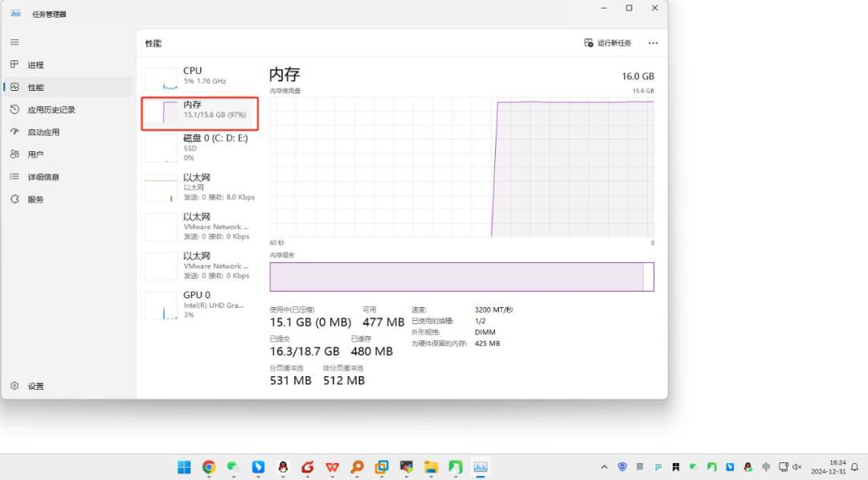This screenshot has width=868, height=480.
Task: Click the 477 MB available value
Action: tap(383, 322)
